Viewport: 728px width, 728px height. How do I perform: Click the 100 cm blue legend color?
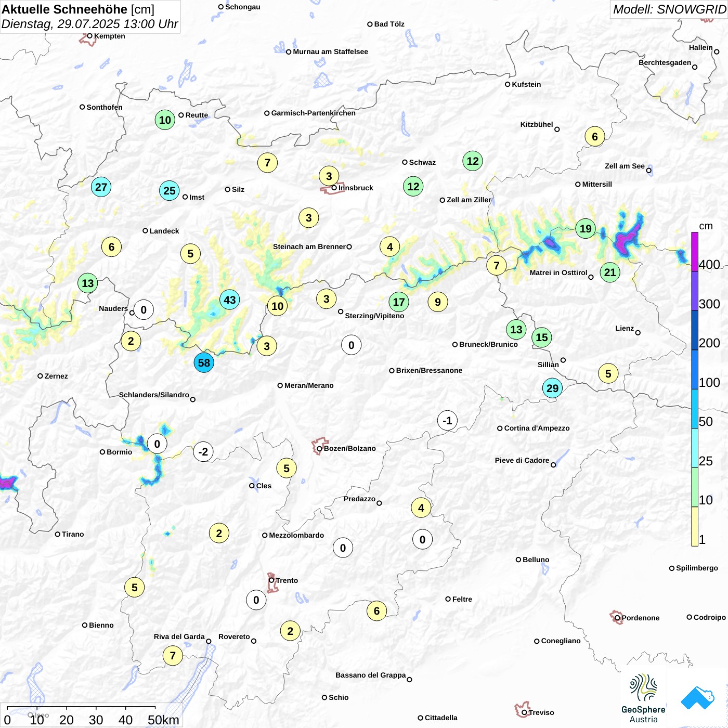695,370
